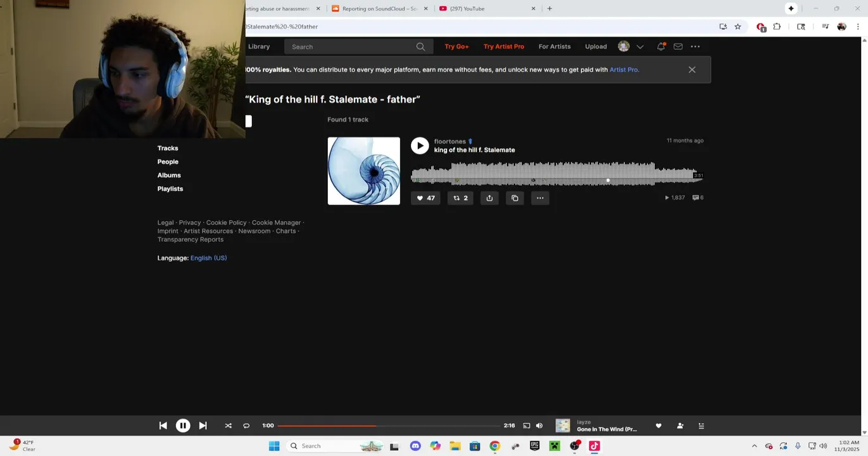Image resolution: width=868 pixels, height=456 pixels.
Task: Open the red extension with the 1 badge
Action: tap(761, 27)
